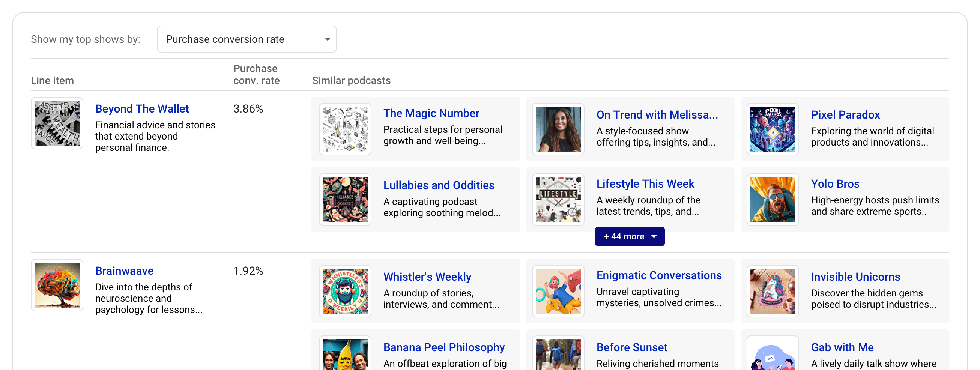Click the Before Sunset cover art

[x=558, y=353]
